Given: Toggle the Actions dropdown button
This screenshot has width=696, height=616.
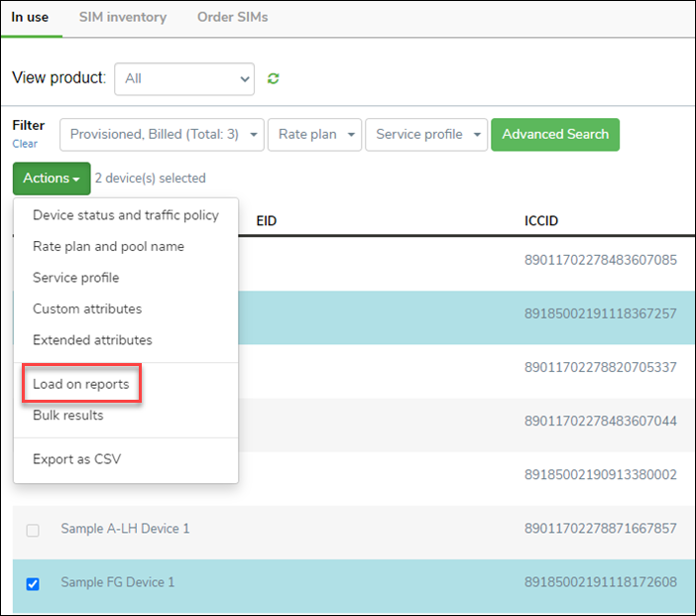Looking at the screenshot, I should pyautogui.click(x=52, y=179).
